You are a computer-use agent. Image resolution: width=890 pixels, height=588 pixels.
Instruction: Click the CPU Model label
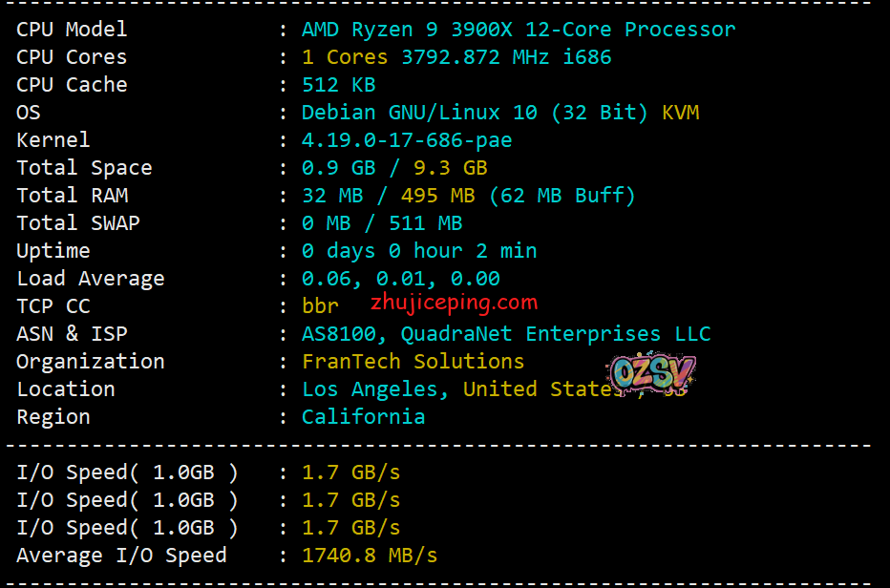(x=72, y=30)
